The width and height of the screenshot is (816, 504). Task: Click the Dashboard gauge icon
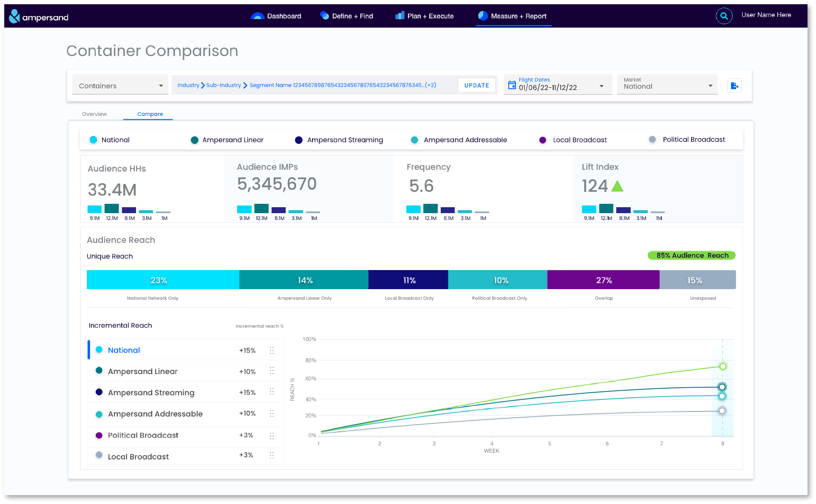click(x=258, y=16)
